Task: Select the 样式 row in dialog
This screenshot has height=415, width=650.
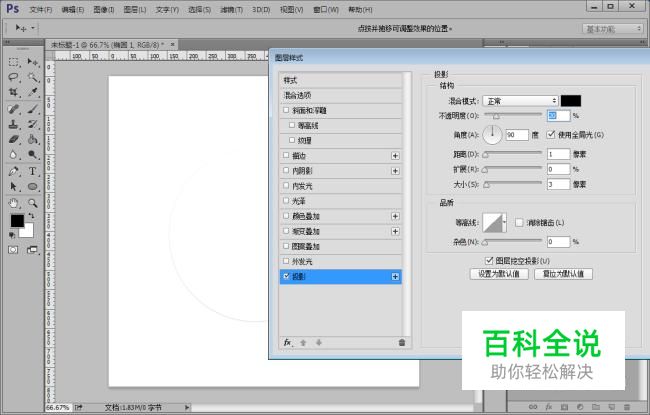Action: tap(341, 80)
